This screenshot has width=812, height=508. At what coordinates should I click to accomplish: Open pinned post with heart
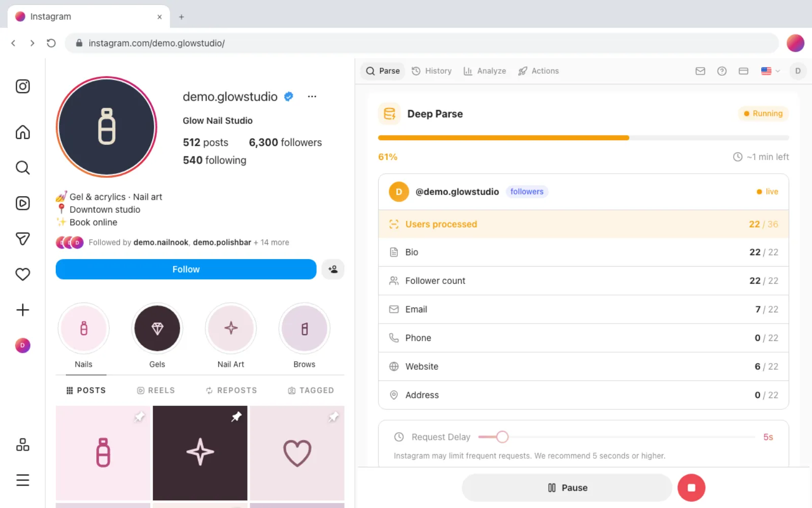[297, 453]
